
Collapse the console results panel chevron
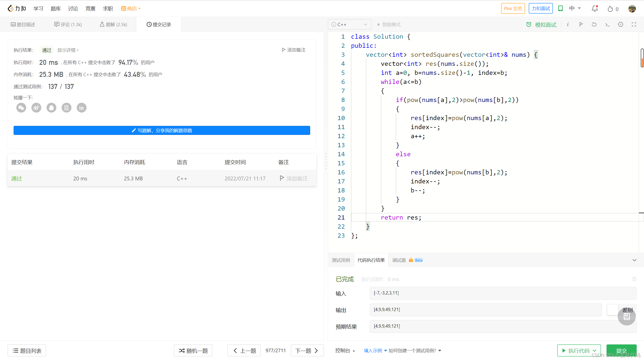[634, 260]
